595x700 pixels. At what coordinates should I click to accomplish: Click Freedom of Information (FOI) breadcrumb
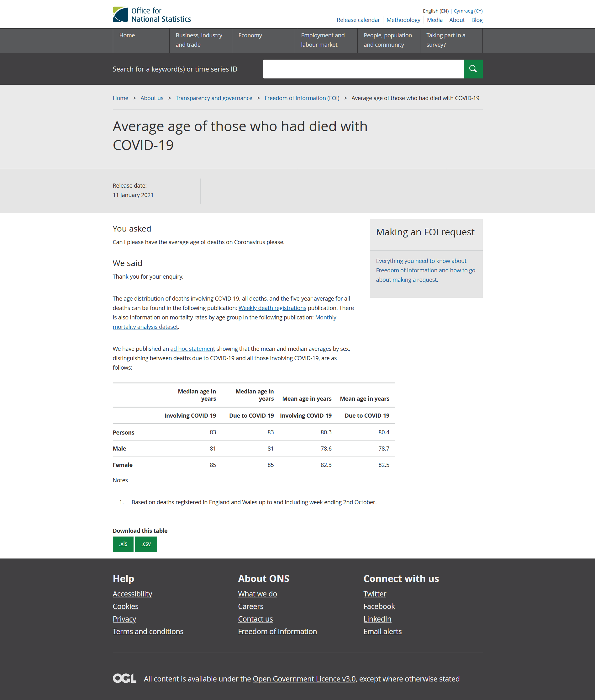pyautogui.click(x=302, y=98)
